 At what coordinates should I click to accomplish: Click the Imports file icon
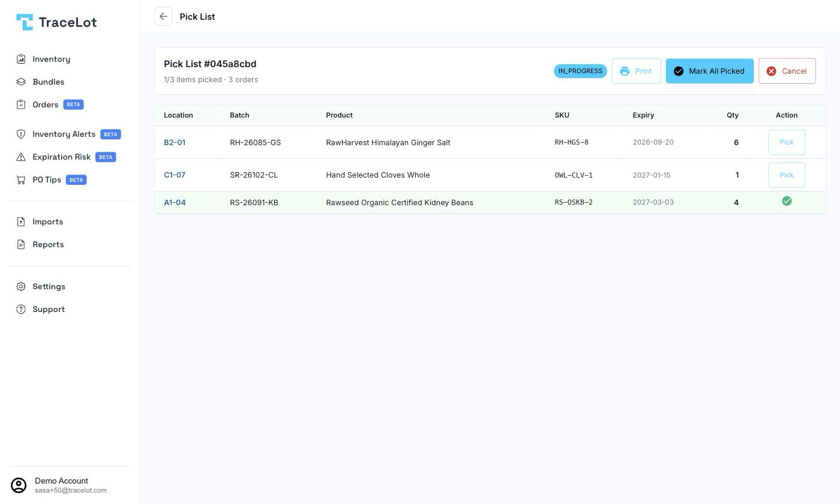click(21, 221)
